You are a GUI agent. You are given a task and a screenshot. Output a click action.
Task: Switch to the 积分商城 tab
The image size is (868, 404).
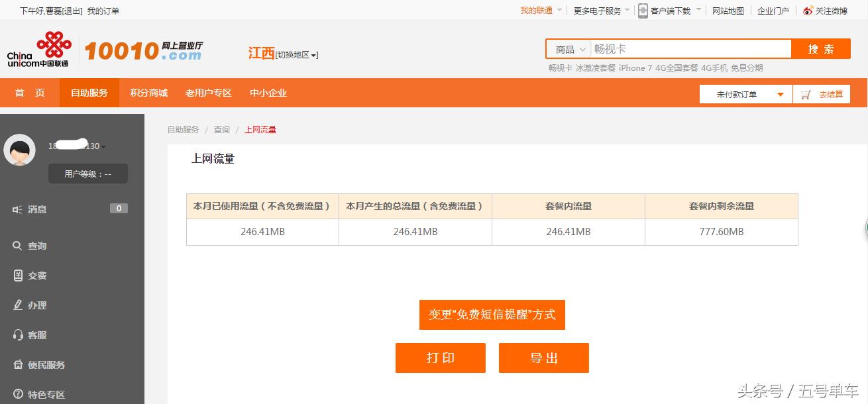(148, 93)
